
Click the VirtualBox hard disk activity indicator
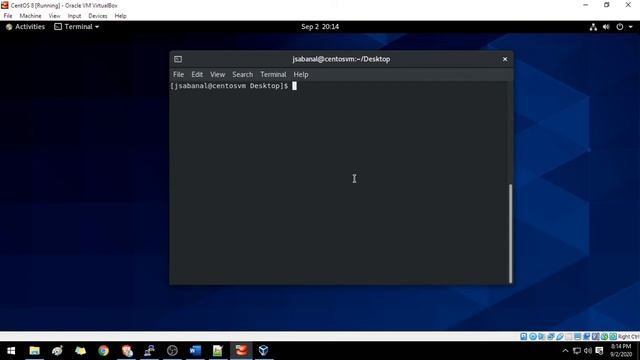coord(524,337)
